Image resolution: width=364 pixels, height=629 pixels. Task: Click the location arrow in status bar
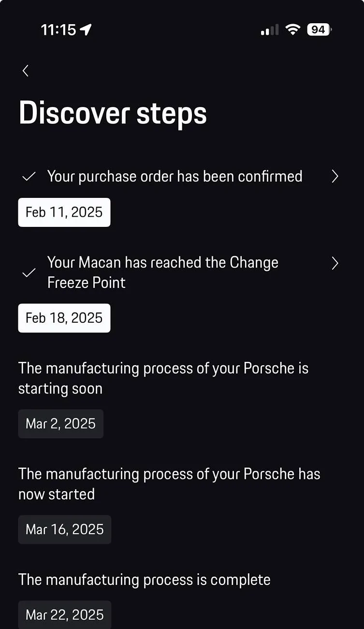(x=86, y=30)
